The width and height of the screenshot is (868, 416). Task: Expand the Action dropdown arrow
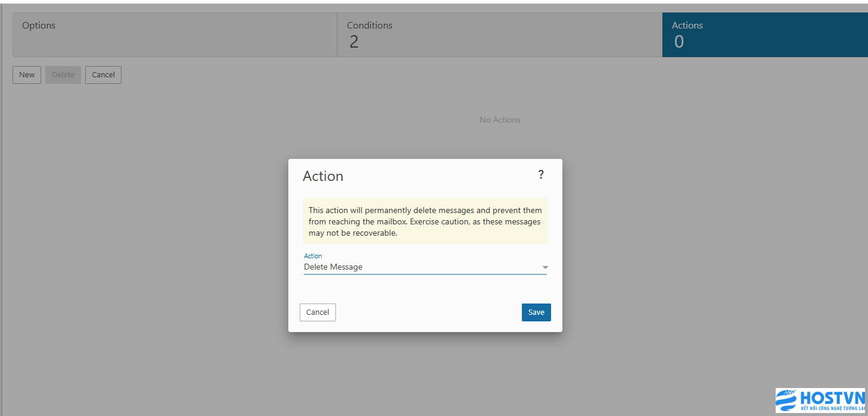pyautogui.click(x=545, y=268)
